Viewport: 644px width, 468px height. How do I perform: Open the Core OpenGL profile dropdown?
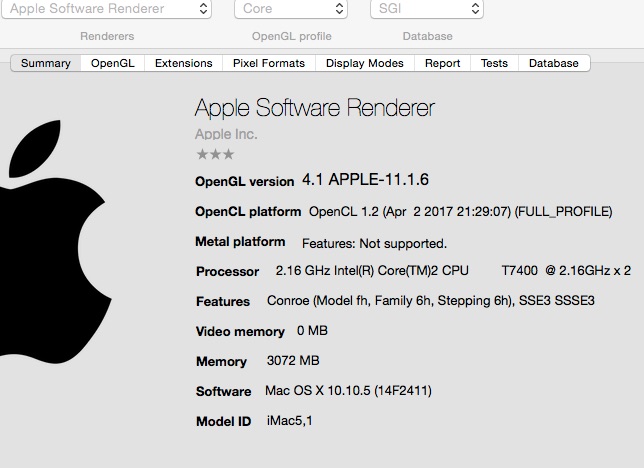[291, 9]
